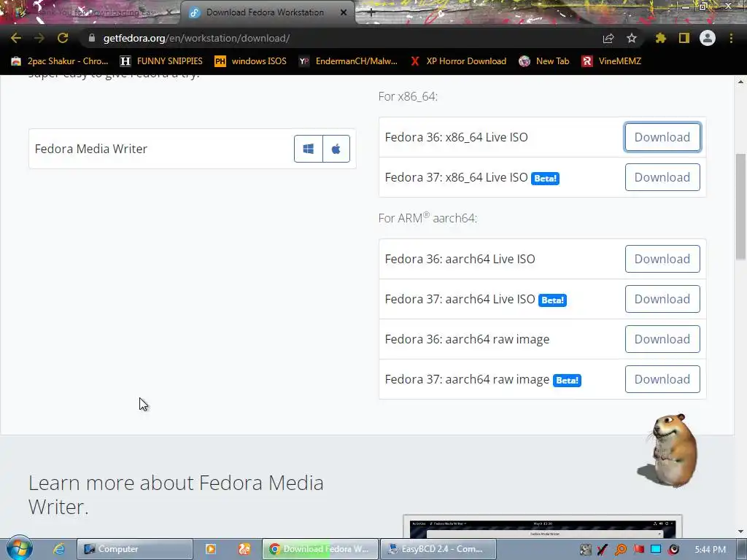Click the padlock site info icon
747x560 pixels.
91,38
